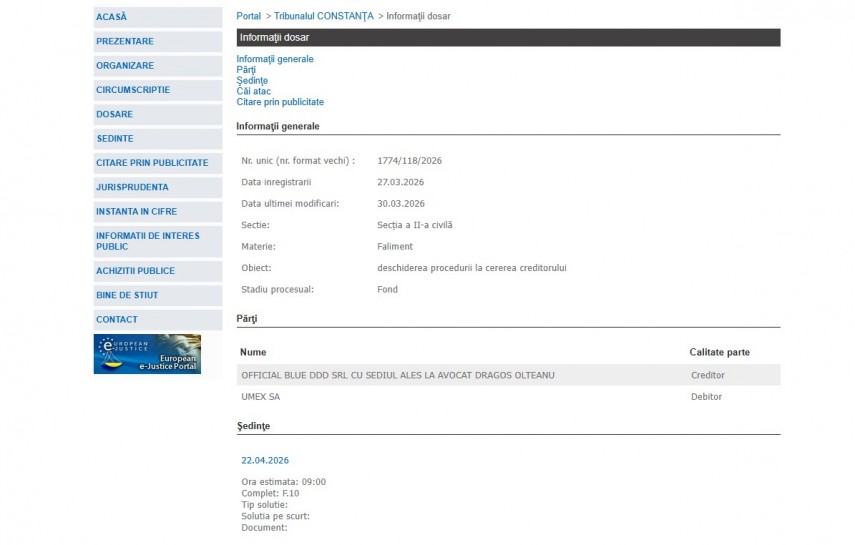This screenshot has width=855, height=545.
Task: Go to the ACASĂ menu item
Action: (111, 17)
